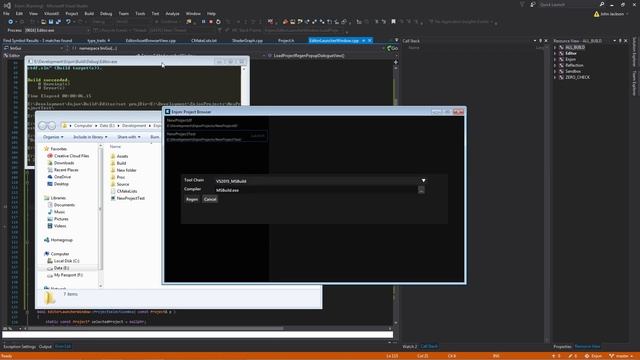Click the Quick Launch search box
This screenshot has width=640, height=360.
coord(568,4)
